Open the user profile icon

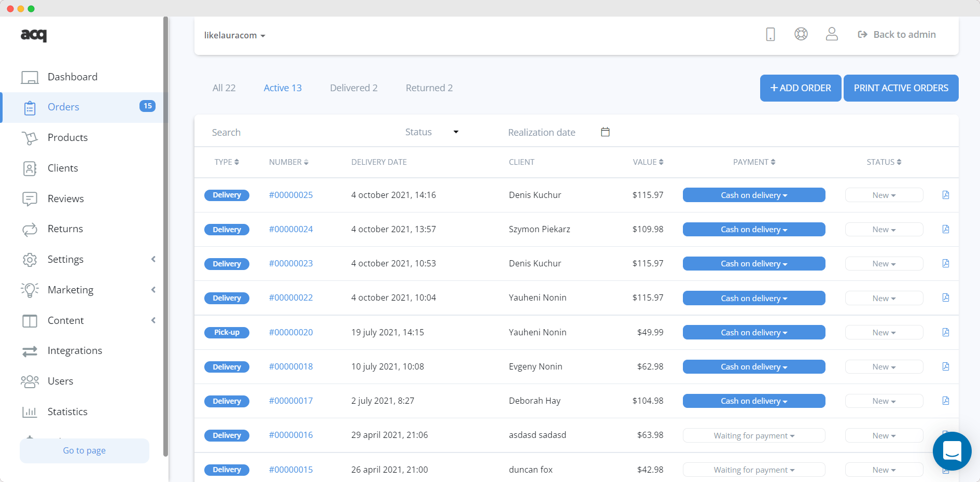(832, 34)
